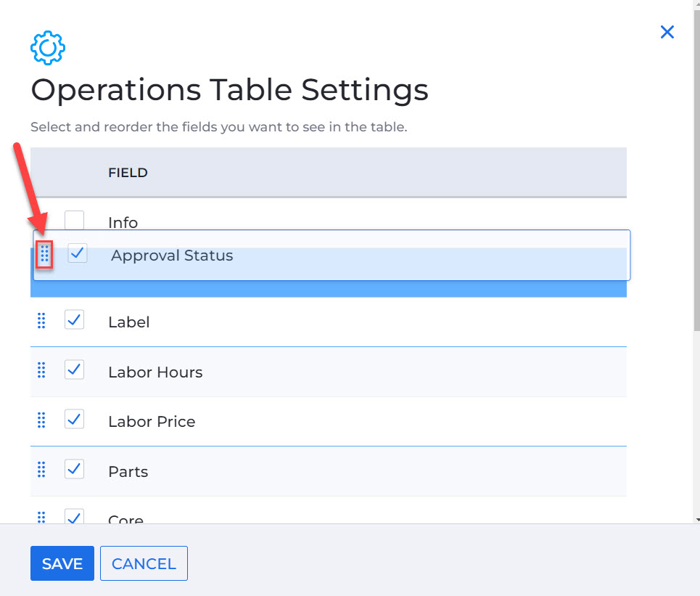Screen dimensions: 700x596
Task: Disable the Label checkbox
Action: click(73, 319)
